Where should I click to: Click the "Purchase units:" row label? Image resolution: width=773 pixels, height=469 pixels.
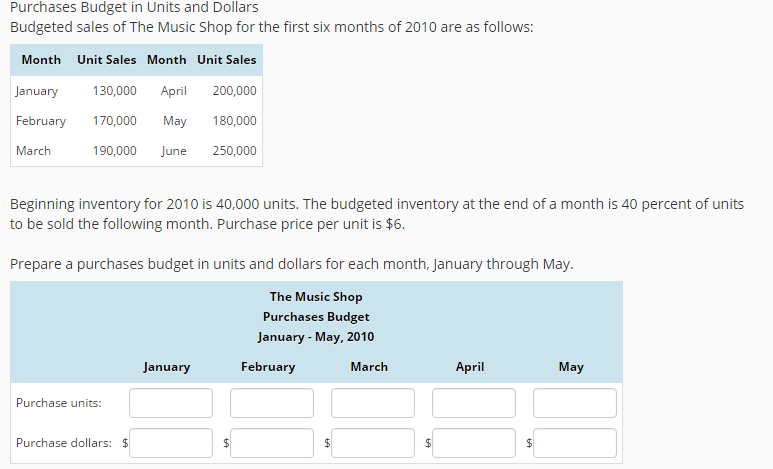(x=58, y=403)
